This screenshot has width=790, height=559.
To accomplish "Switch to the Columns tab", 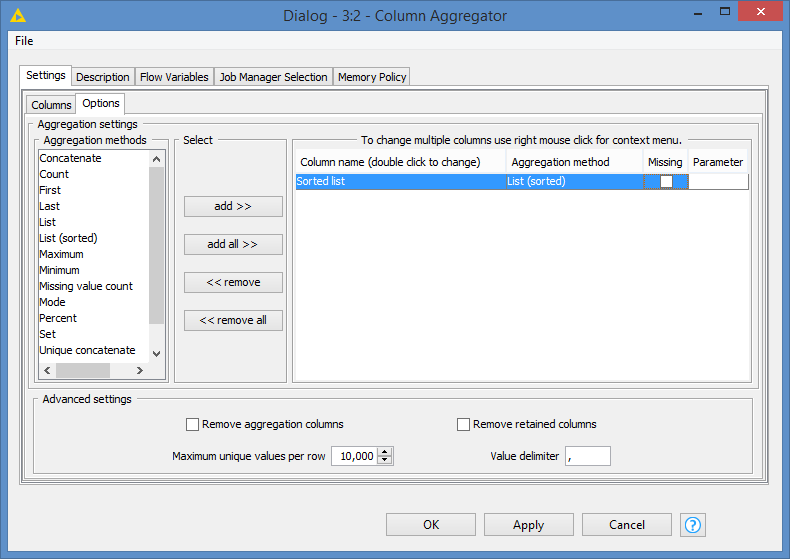I will pos(51,105).
